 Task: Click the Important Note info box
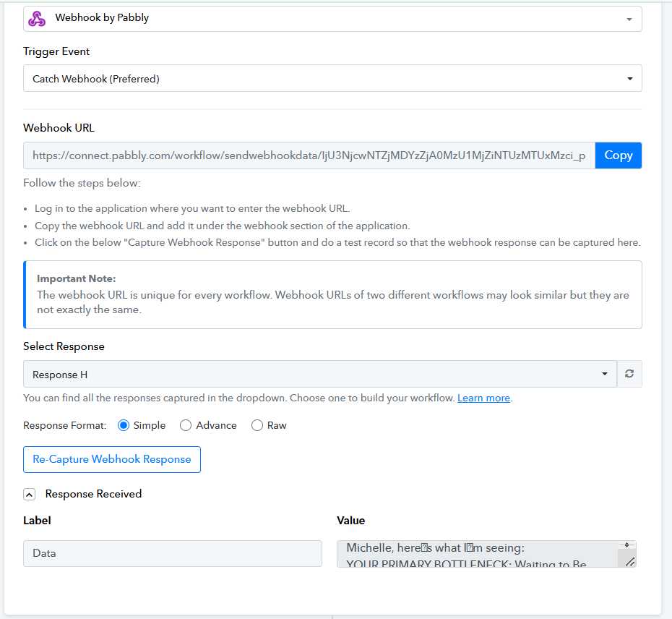pyautogui.click(x=332, y=295)
